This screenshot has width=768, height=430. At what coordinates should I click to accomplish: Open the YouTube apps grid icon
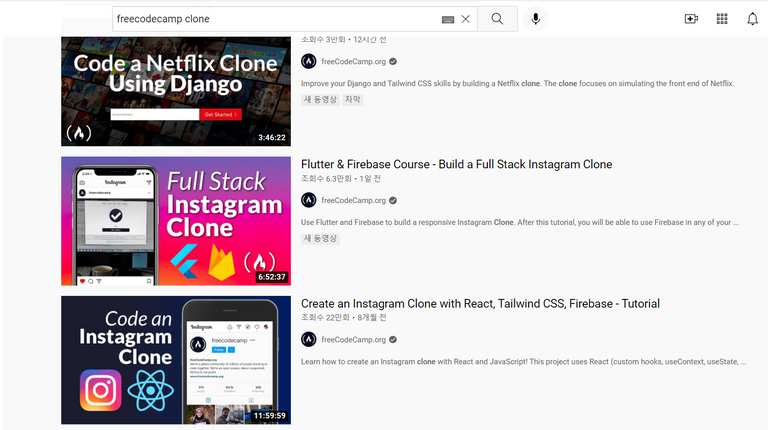(x=722, y=19)
